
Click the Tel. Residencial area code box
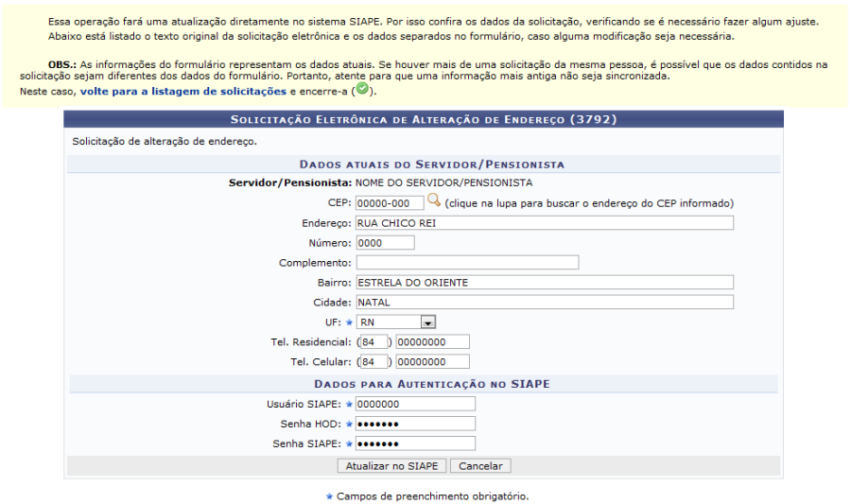pos(374,341)
